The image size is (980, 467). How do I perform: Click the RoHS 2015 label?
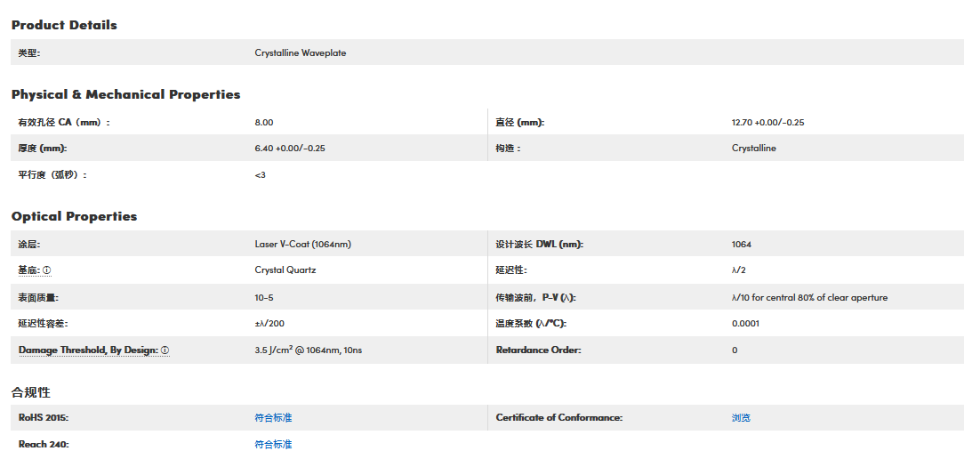[x=43, y=417]
